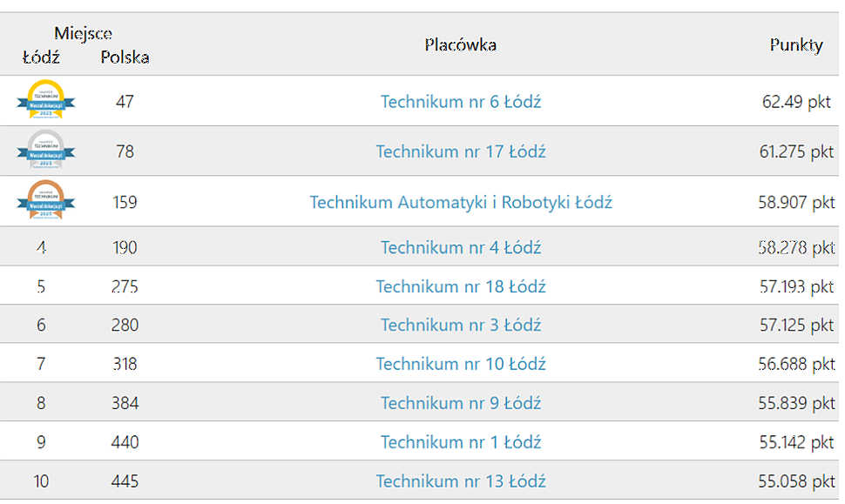The height and width of the screenshot is (504, 845).
Task: Click the 62.49 pkt score cell
Action: click(x=795, y=102)
